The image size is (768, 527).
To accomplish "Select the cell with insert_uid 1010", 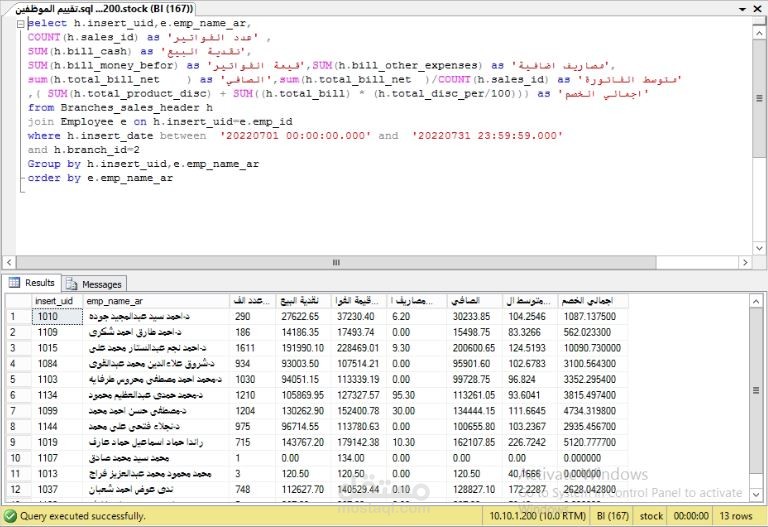I will click(57, 316).
